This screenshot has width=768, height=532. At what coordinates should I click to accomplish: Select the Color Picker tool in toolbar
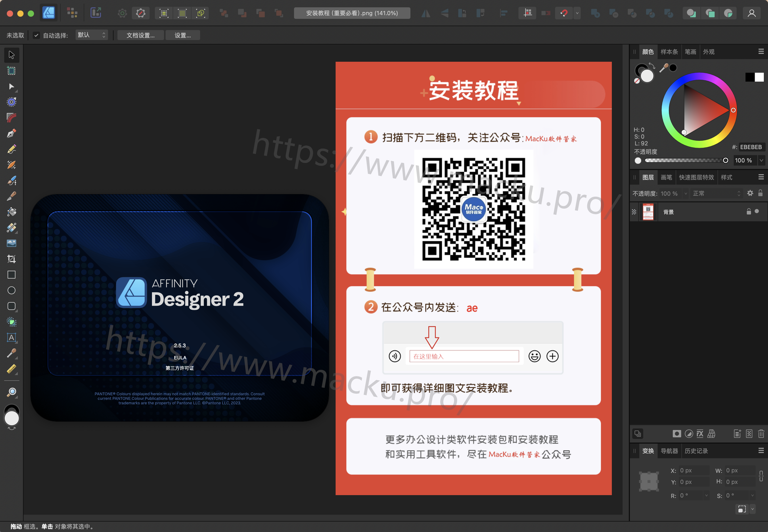(x=12, y=353)
